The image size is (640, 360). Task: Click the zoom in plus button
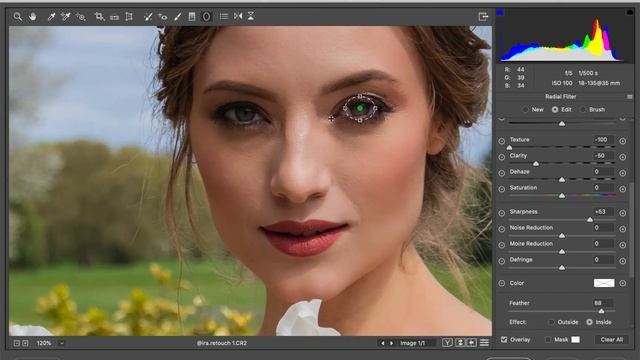pos(25,343)
